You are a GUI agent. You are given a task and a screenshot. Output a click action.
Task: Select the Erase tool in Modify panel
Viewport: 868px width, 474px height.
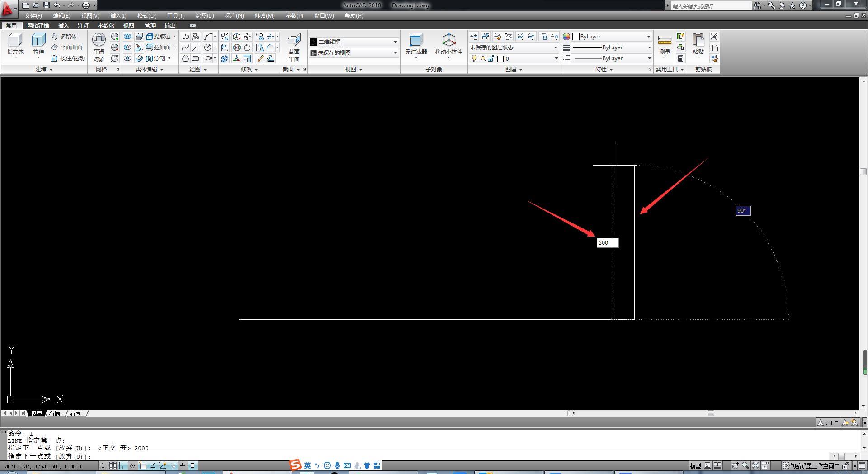click(260, 58)
